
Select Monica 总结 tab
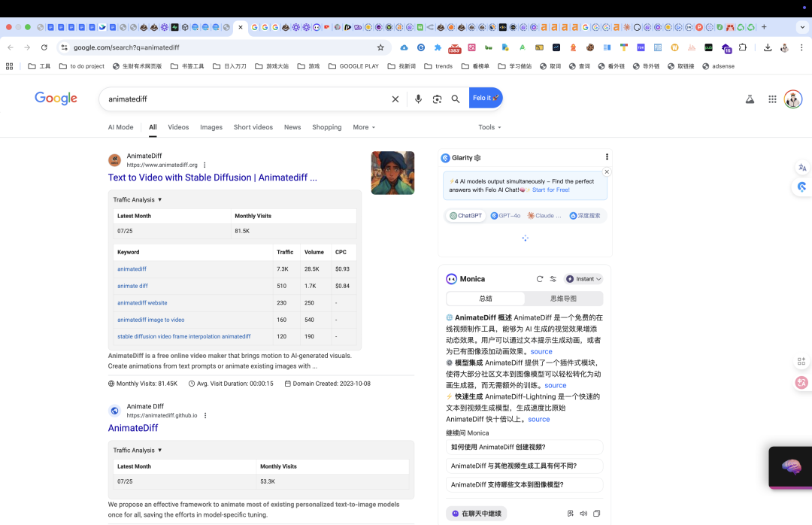pos(486,299)
